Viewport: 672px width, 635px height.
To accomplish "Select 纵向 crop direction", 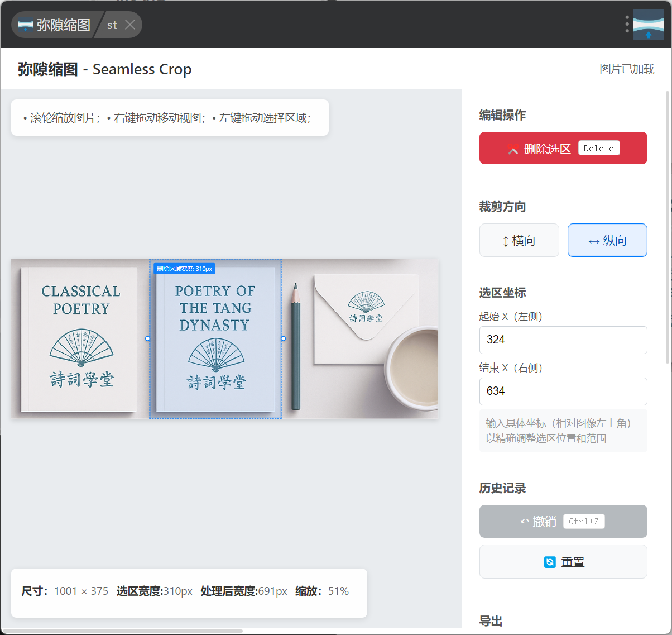I will point(607,240).
